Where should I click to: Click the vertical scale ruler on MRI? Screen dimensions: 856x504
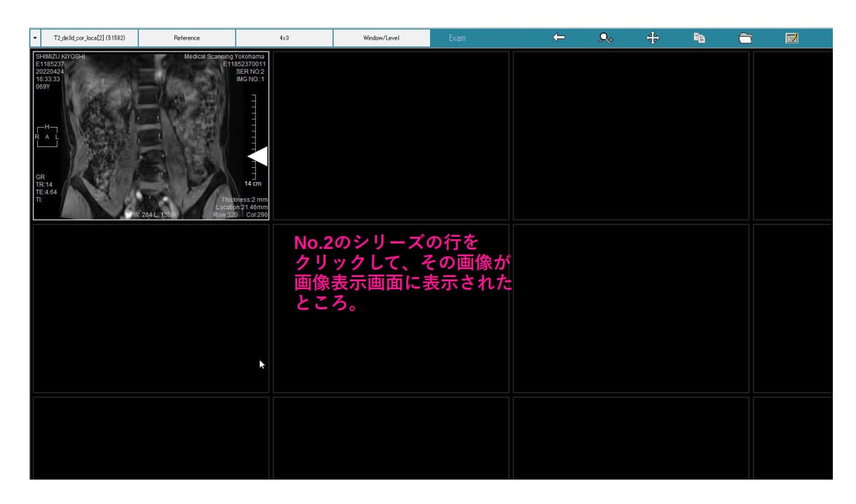253,134
